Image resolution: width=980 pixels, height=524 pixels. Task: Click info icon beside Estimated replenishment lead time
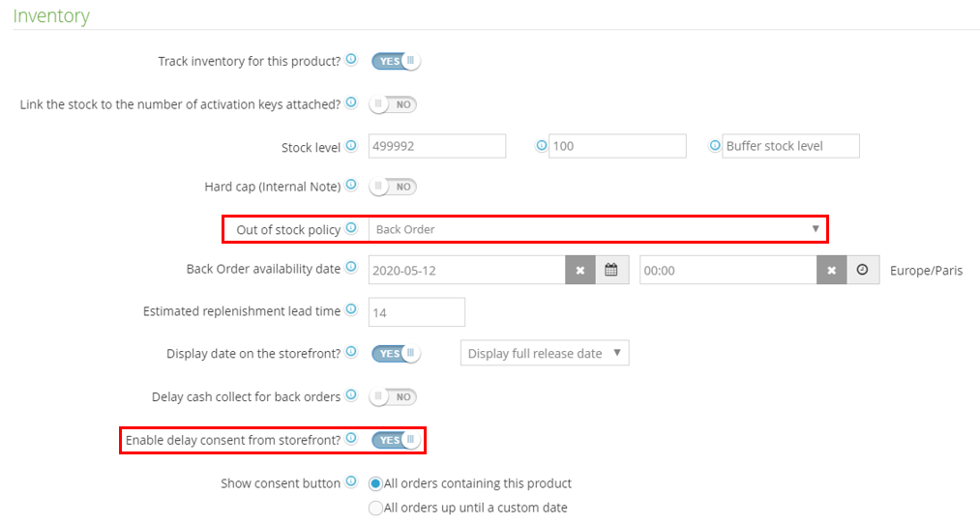tap(351, 310)
